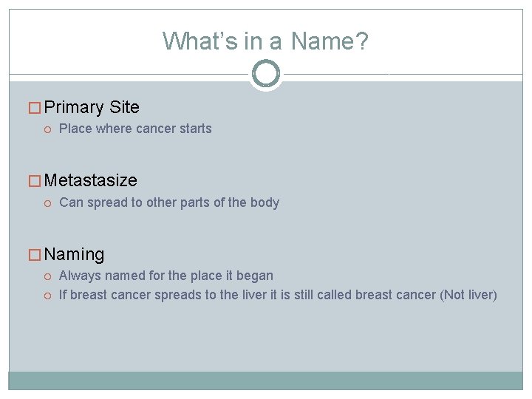Click the text 'Place where cancer starts'
This screenshot has height=399, width=532.
pos(135,129)
